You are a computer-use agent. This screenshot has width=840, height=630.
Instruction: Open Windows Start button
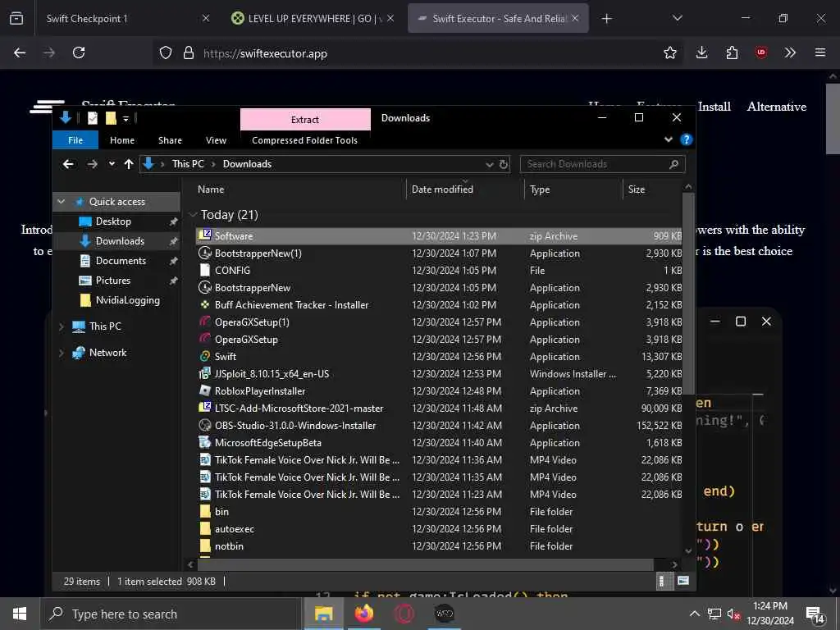coord(20,614)
